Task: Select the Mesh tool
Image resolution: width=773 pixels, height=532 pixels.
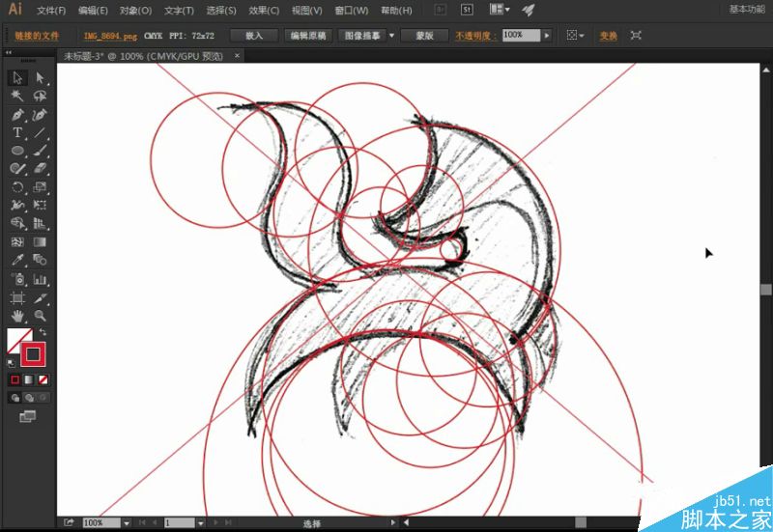Action: (17, 242)
